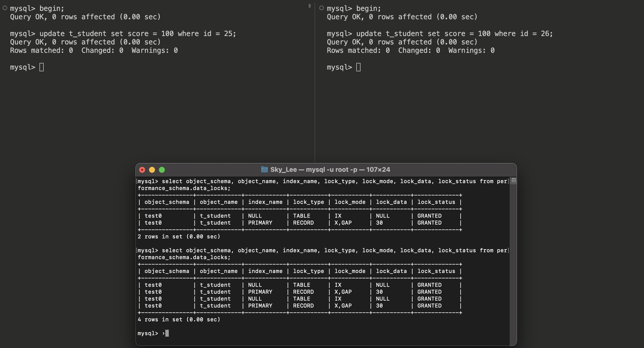Click the second table's lock_mode header
This screenshot has height=348, width=644.
tap(350, 271)
